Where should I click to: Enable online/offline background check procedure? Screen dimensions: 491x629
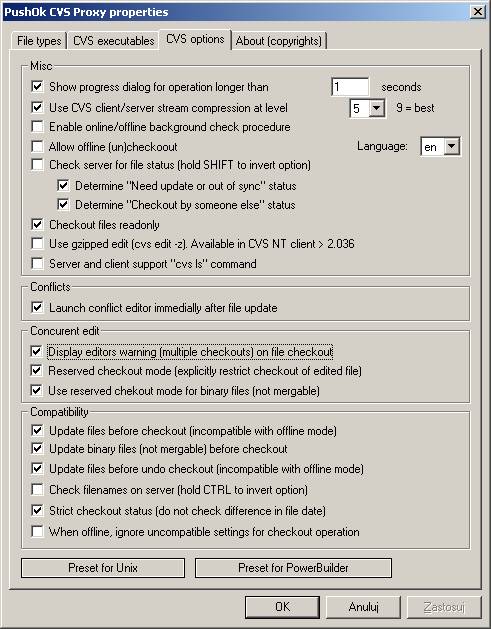[x=37, y=127]
